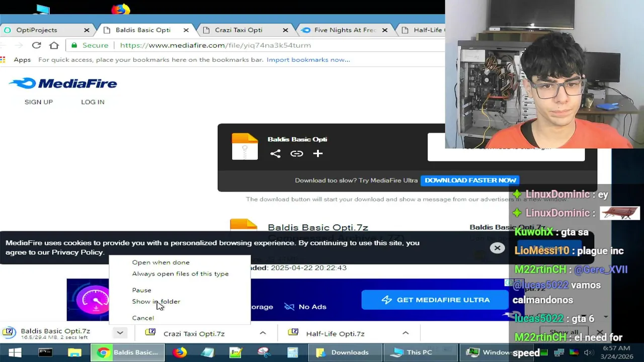Open Snipping Tool from the taskbar
Screen dimensions: 644x362
pyautogui.click(x=264, y=352)
